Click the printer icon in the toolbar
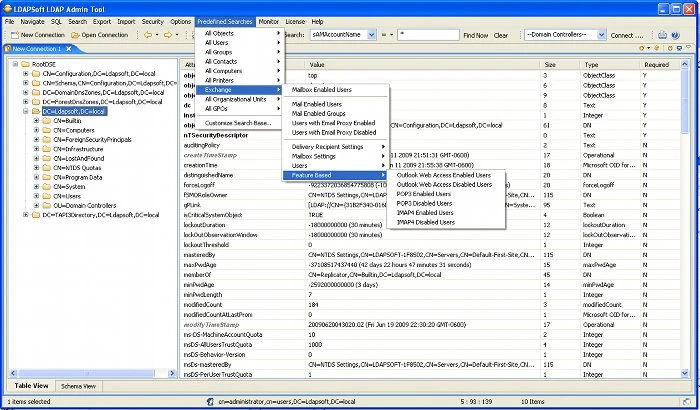 662,35
